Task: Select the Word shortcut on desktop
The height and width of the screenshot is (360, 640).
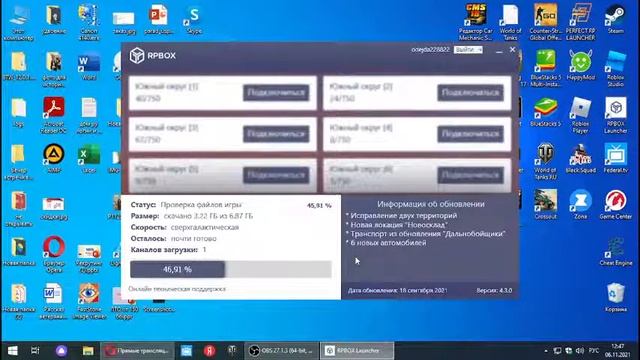Action: [89, 67]
